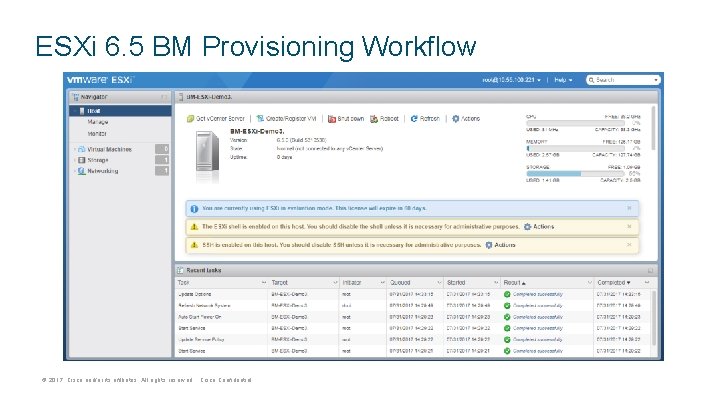Expand the Networking tree node

74,171
